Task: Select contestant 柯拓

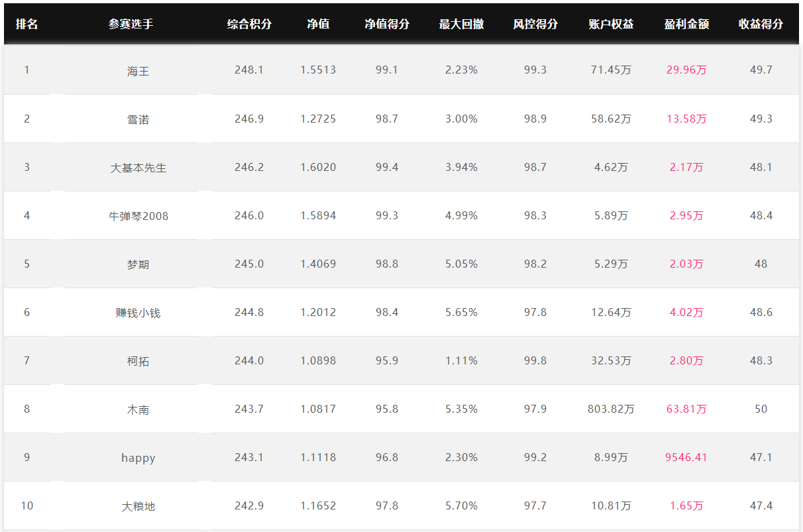Action: tap(138, 361)
